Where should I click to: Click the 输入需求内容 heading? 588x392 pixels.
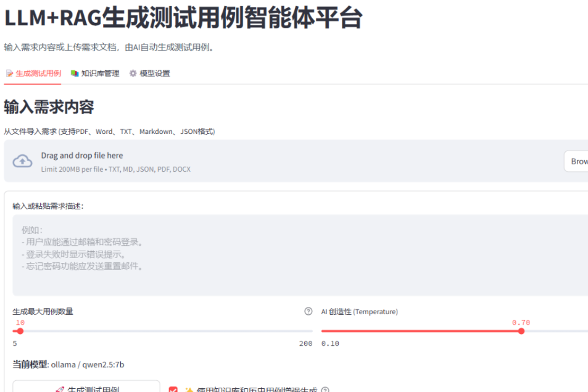(49, 107)
